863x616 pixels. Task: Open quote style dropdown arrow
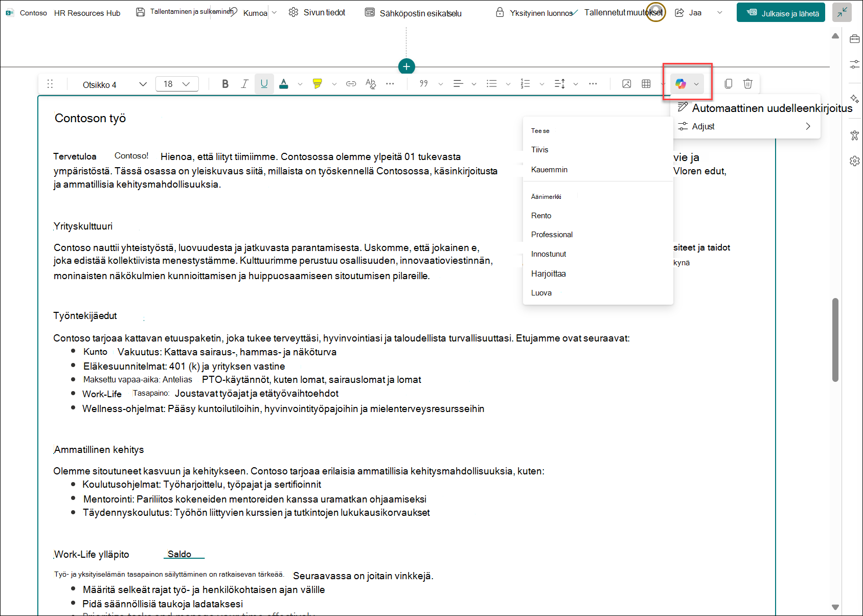441,84
